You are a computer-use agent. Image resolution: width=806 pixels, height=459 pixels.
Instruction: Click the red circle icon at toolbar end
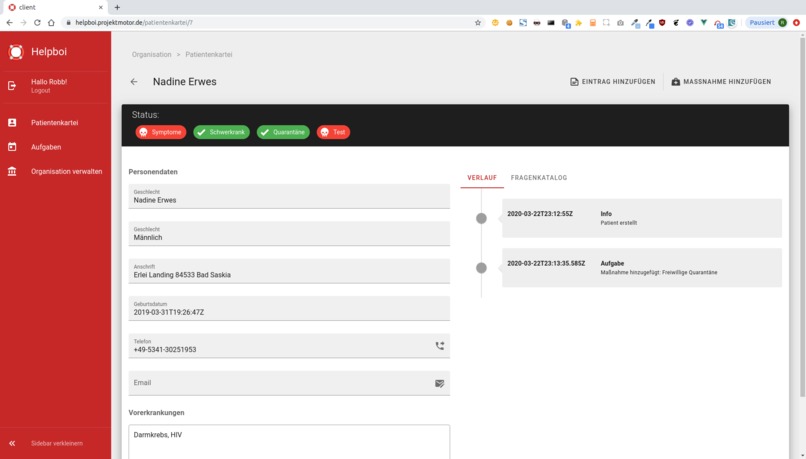[x=796, y=23]
